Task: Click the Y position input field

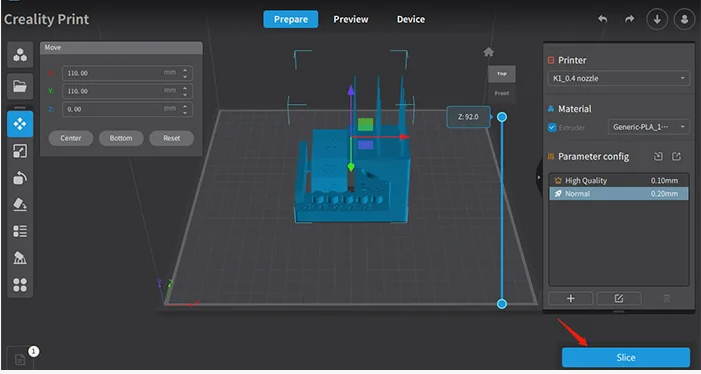Action: [x=127, y=91]
